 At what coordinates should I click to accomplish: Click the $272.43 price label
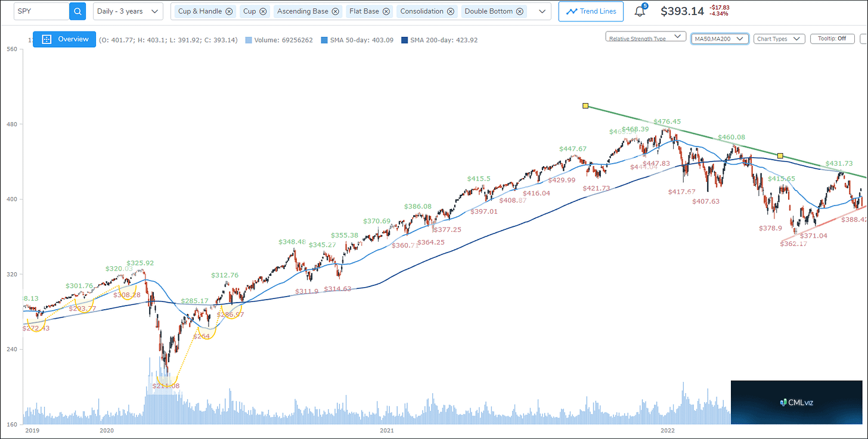(x=36, y=328)
